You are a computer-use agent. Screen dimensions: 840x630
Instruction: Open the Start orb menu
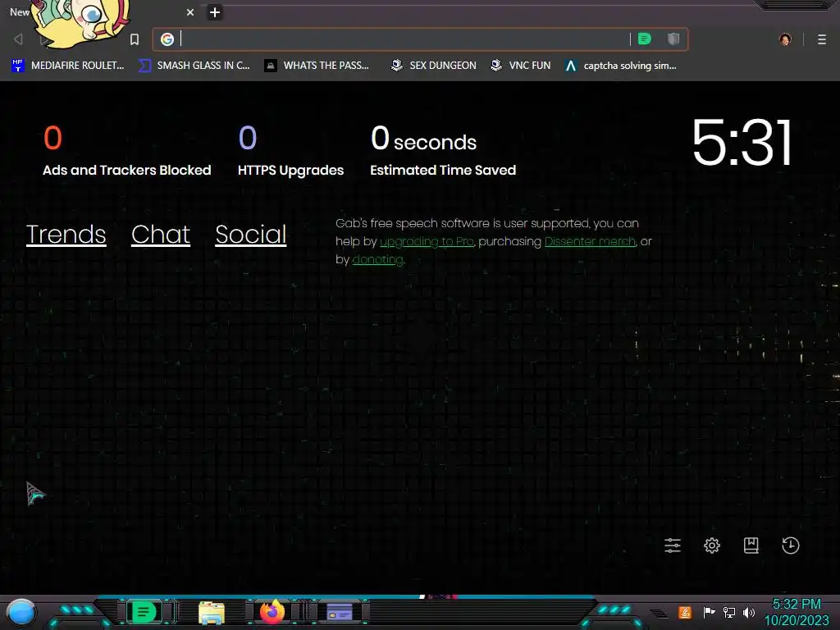click(21, 613)
